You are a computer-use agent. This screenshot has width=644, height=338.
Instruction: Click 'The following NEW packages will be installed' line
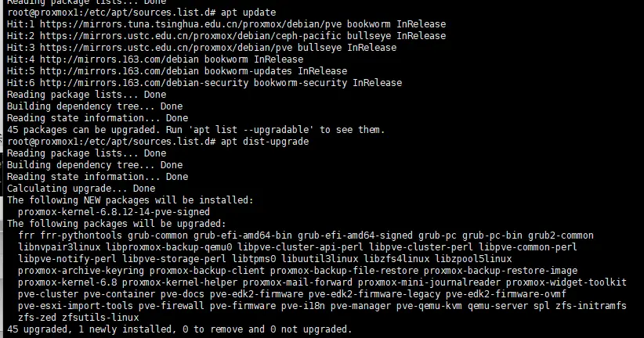coord(130,200)
